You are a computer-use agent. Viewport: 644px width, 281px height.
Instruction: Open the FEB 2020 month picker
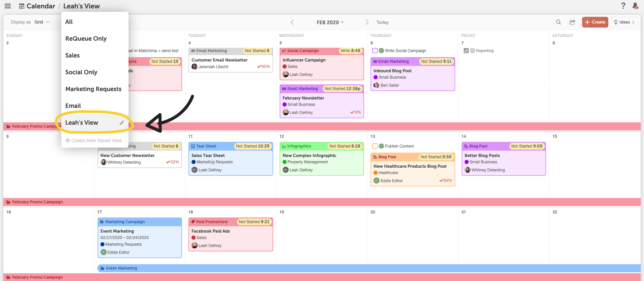point(330,22)
